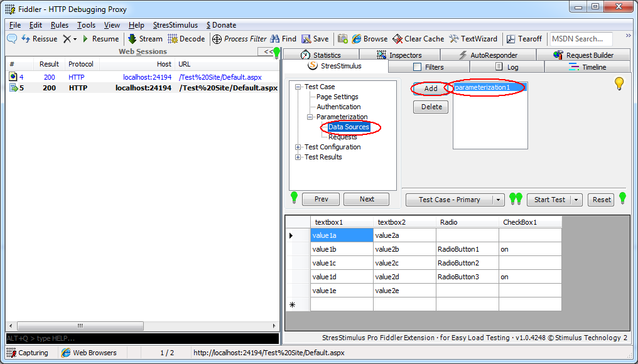The width and height of the screenshot is (638, 364).
Task: Click the green lightbulb on Web Sessions header
Action: (x=277, y=53)
